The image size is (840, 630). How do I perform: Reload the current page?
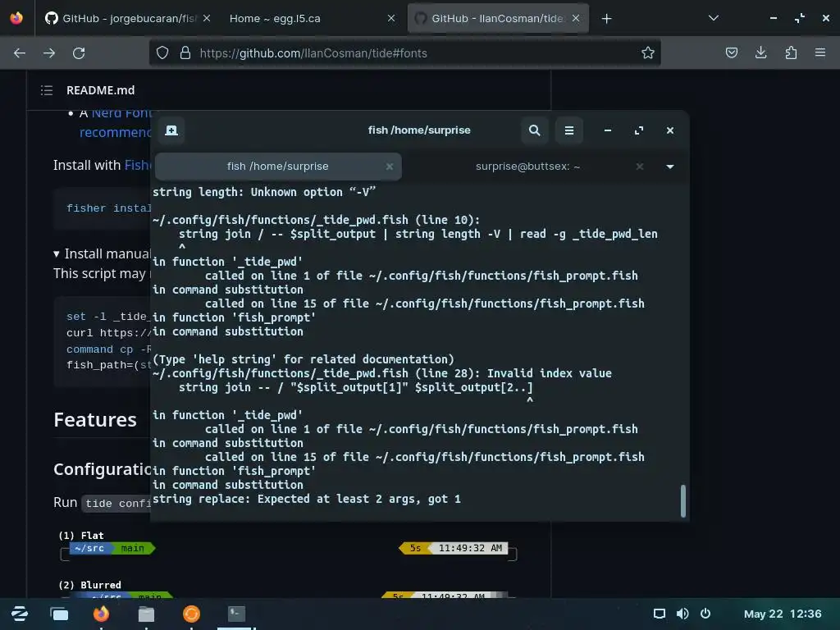click(x=79, y=53)
